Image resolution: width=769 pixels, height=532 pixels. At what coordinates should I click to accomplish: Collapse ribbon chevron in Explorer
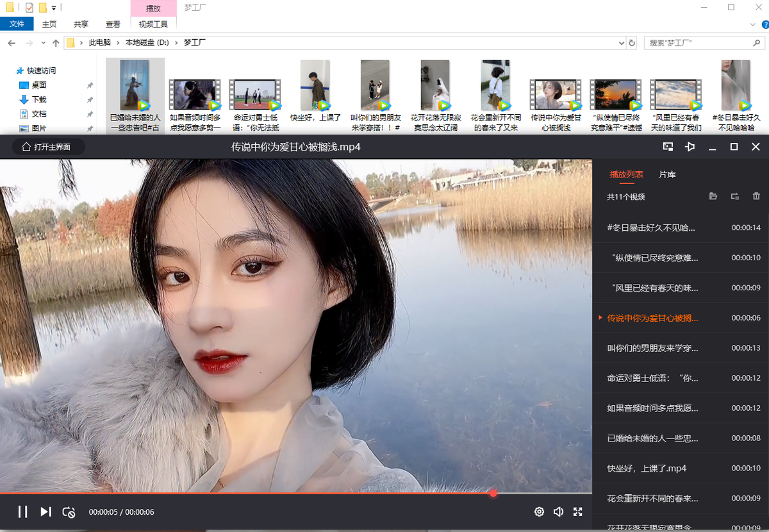[x=754, y=24]
